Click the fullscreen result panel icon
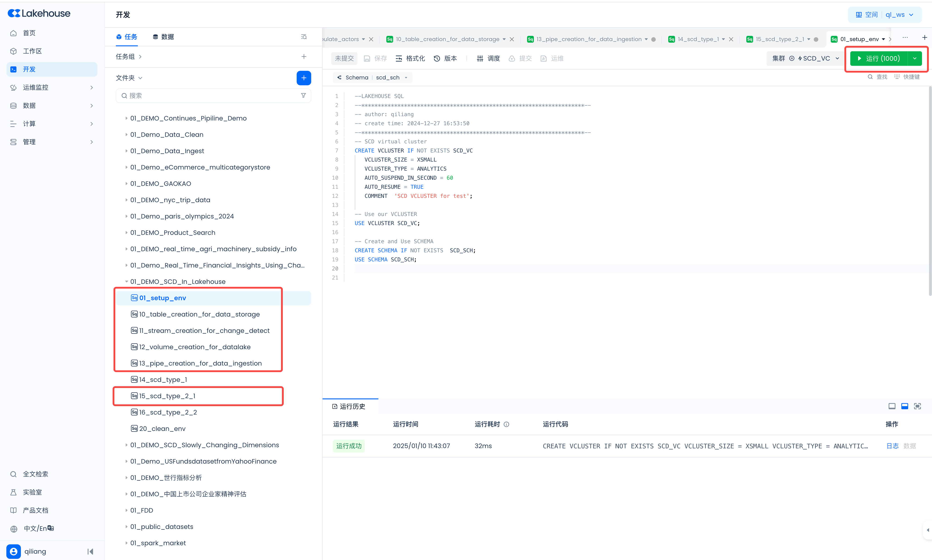 click(x=917, y=406)
